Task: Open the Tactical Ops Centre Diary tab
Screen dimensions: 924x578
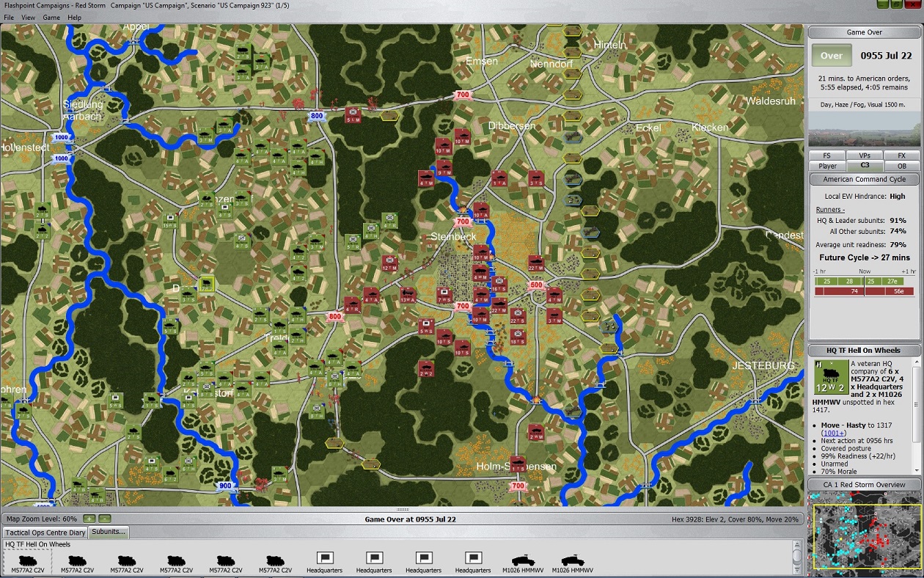Action: (45, 533)
